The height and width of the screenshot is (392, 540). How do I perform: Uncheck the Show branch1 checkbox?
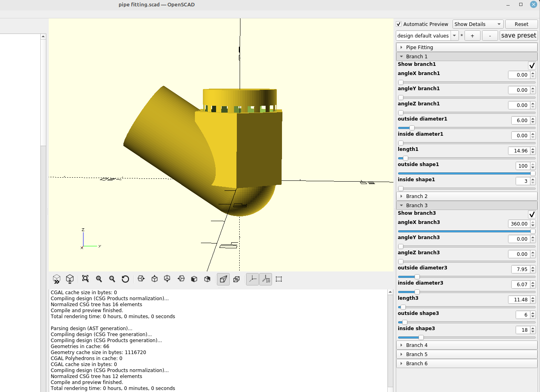[532, 65]
